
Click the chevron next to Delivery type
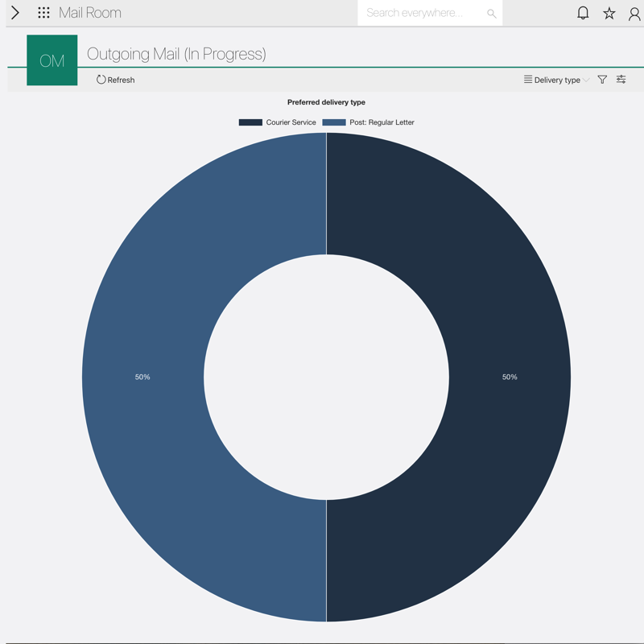click(586, 80)
